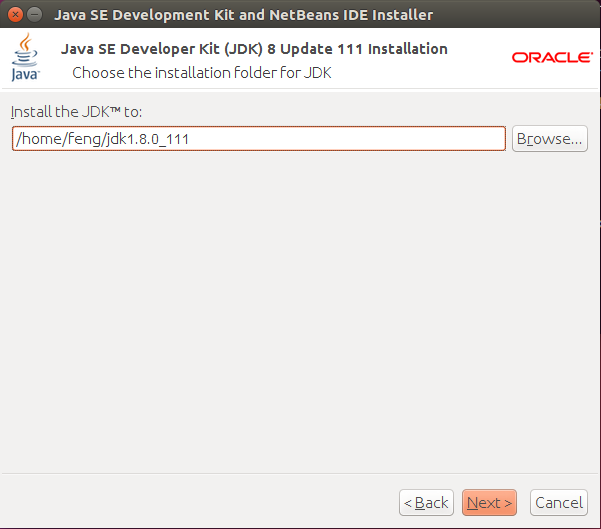
Task: Click 'Choose the installation folder for JDK' text
Action: (x=202, y=73)
